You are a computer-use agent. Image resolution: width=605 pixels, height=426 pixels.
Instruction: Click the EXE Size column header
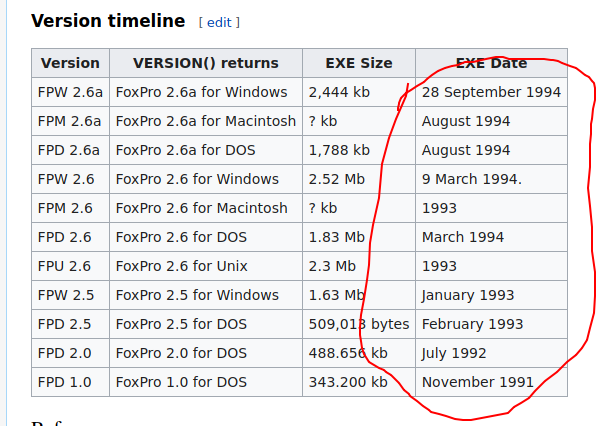tap(359, 63)
